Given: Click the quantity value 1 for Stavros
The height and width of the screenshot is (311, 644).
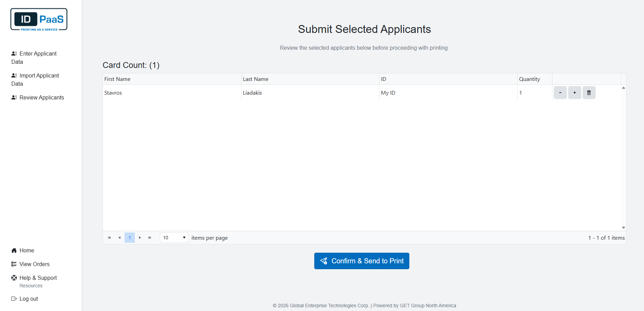Looking at the screenshot, I should (x=521, y=93).
